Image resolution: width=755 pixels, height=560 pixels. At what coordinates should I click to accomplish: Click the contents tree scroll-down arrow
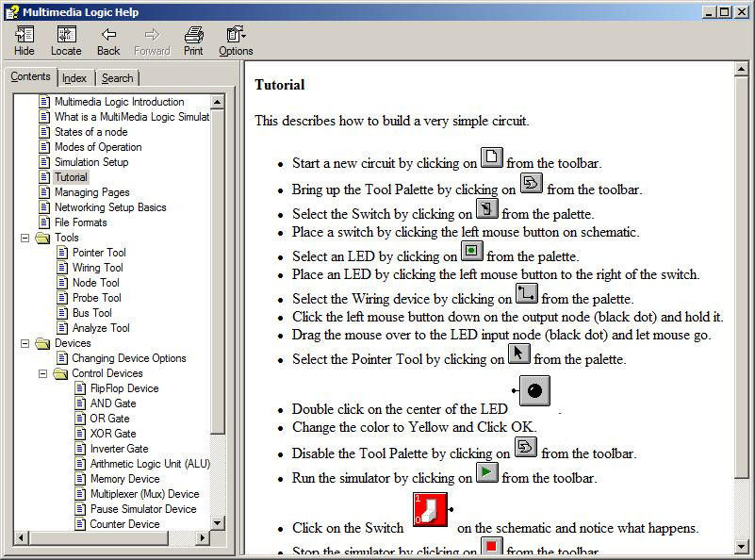(217, 523)
